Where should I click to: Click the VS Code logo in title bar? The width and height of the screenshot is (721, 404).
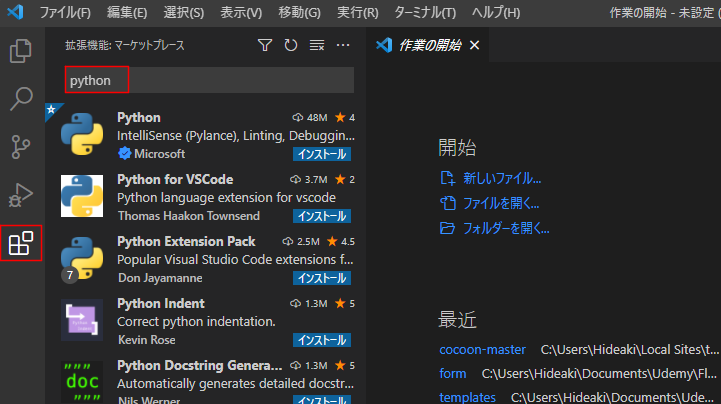tap(15, 11)
